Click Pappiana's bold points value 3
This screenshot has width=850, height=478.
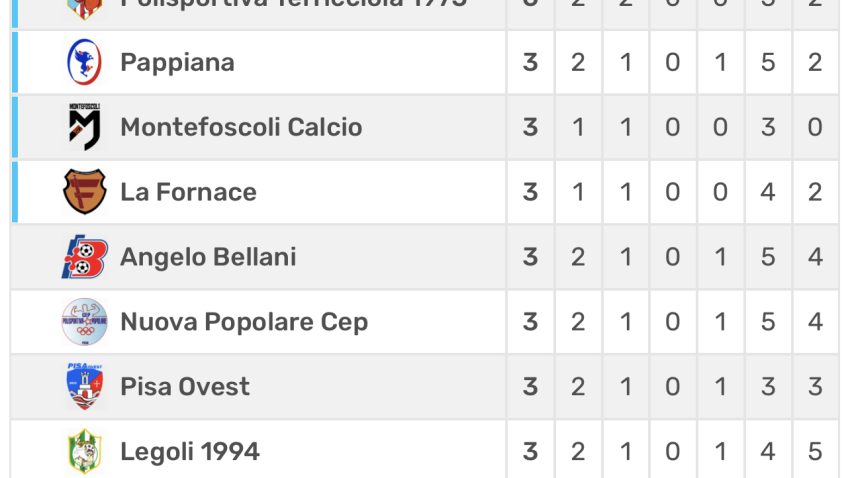pyautogui.click(x=530, y=62)
